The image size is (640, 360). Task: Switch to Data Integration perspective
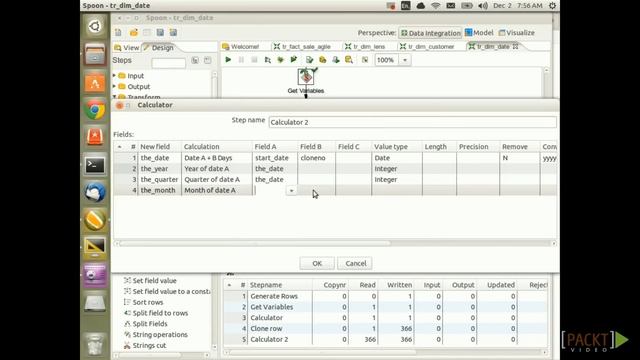pos(431,33)
